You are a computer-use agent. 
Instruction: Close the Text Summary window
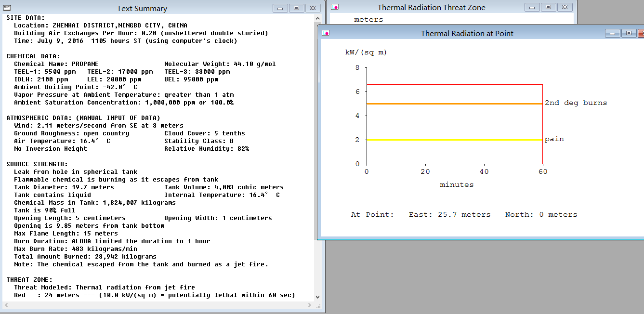click(313, 8)
